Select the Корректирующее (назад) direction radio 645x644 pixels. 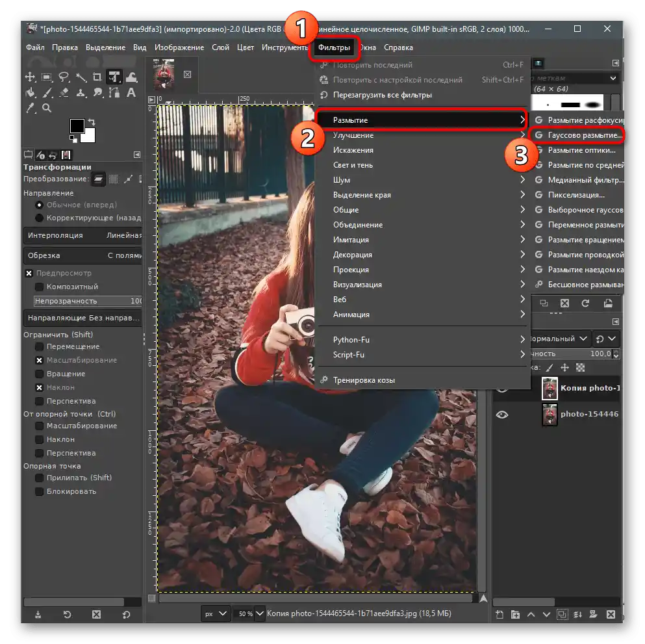point(39,218)
